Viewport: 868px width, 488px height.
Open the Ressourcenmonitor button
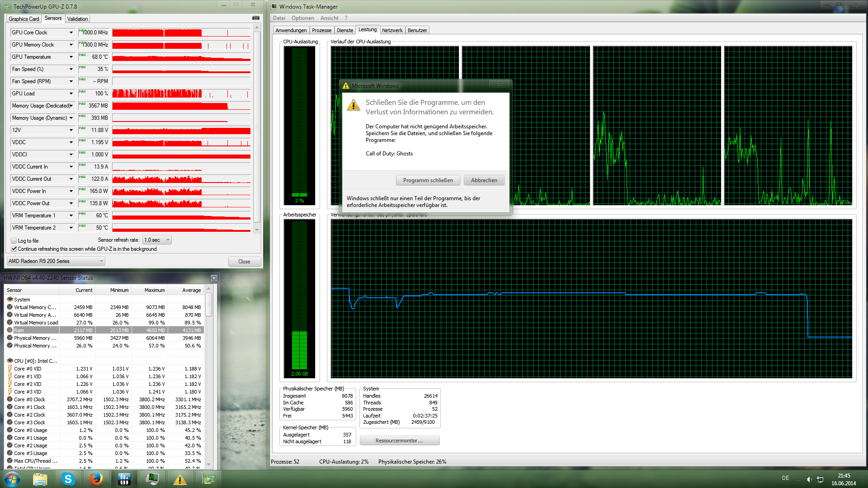click(x=400, y=441)
